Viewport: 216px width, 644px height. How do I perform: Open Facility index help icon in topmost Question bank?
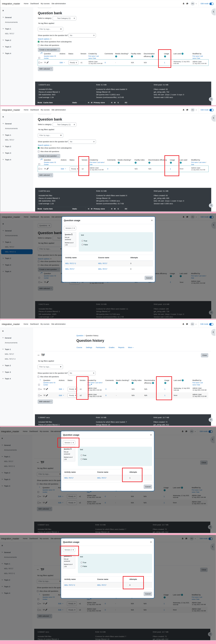[132, 57]
